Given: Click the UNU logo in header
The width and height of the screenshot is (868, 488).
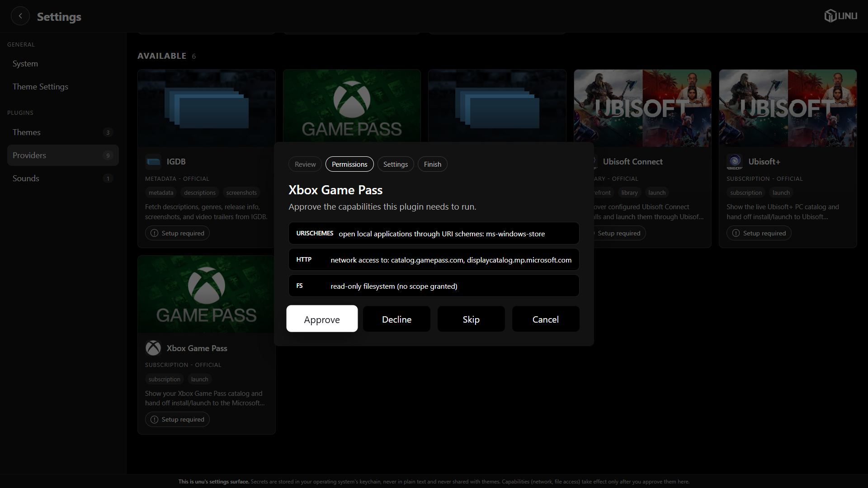Looking at the screenshot, I should point(840,16).
